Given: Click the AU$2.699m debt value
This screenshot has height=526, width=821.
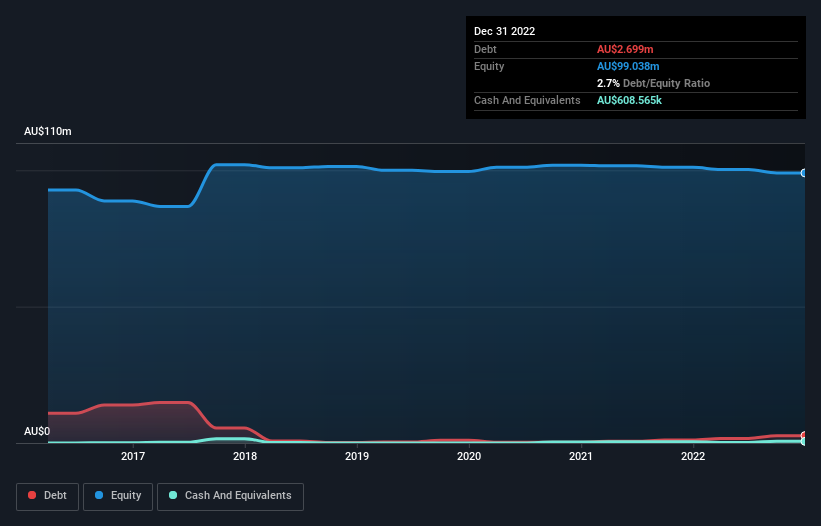Looking at the screenshot, I should (625, 49).
